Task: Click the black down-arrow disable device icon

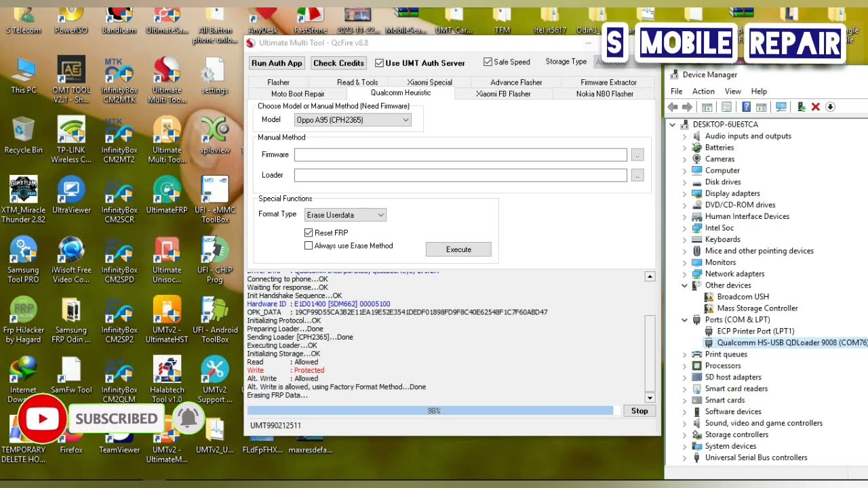Action: tap(829, 107)
